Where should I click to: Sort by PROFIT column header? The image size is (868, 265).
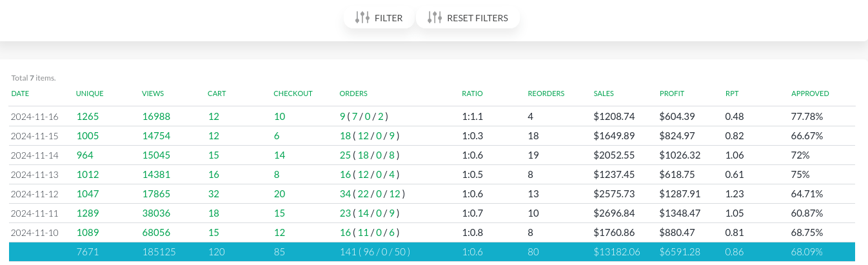coord(672,93)
